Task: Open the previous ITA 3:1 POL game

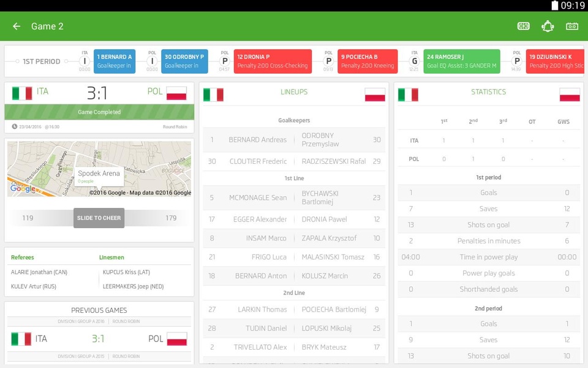Action: coord(99,339)
